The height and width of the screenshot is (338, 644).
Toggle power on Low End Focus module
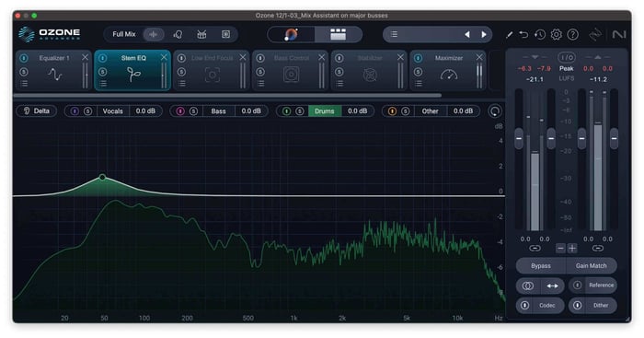[x=181, y=58]
